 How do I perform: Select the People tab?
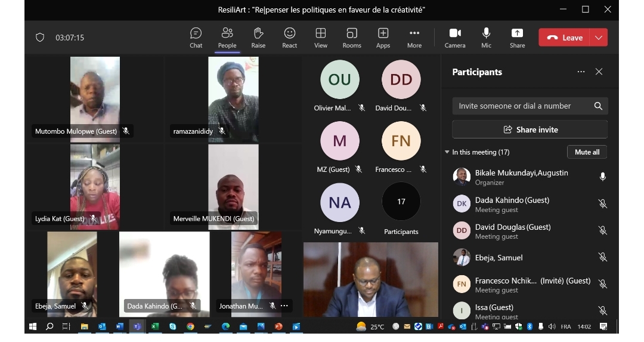point(227,38)
